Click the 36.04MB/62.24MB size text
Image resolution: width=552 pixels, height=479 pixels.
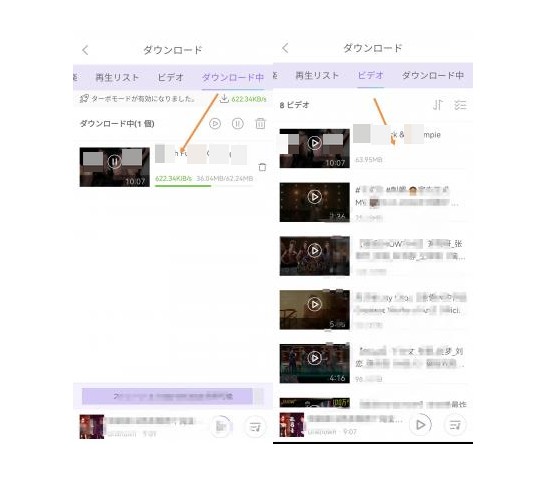225,178
